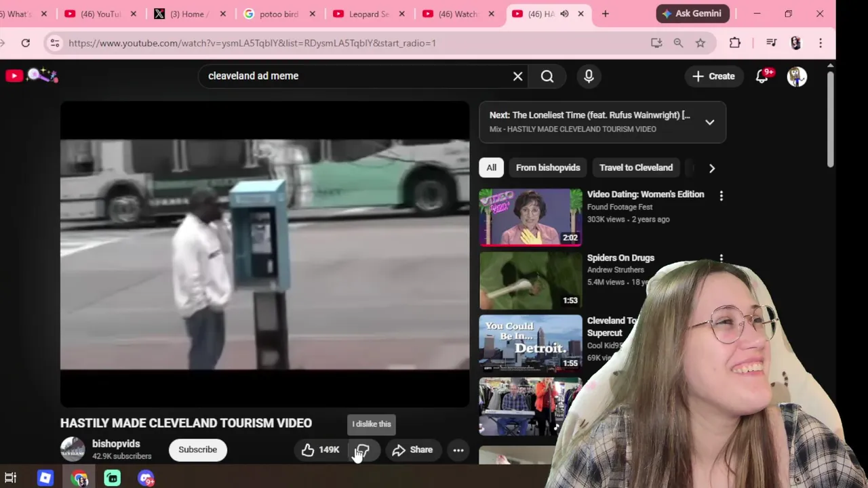This screenshot has width=868, height=488.
Task: Close the potoo bird tab
Action: (x=313, y=14)
